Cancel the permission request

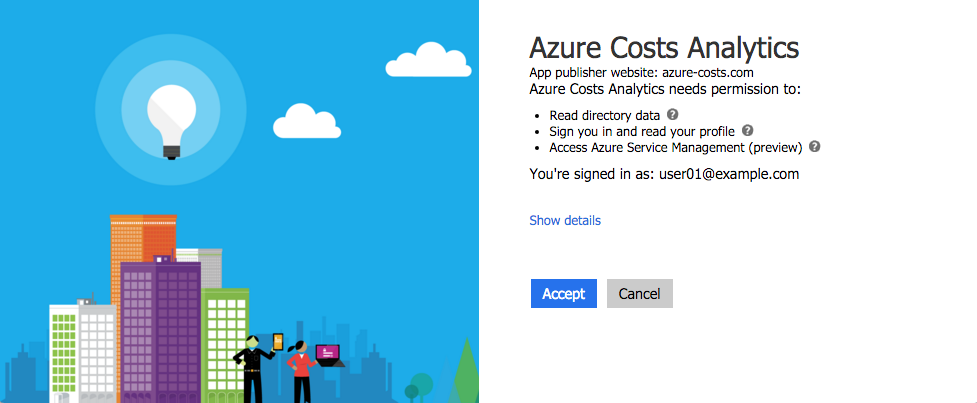[x=639, y=293]
